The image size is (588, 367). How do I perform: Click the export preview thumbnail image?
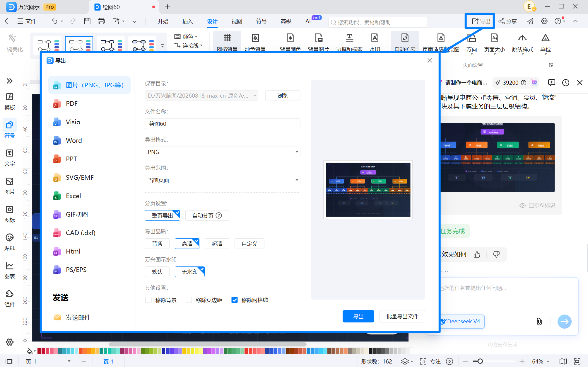pyautogui.click(x=368, y=190)
